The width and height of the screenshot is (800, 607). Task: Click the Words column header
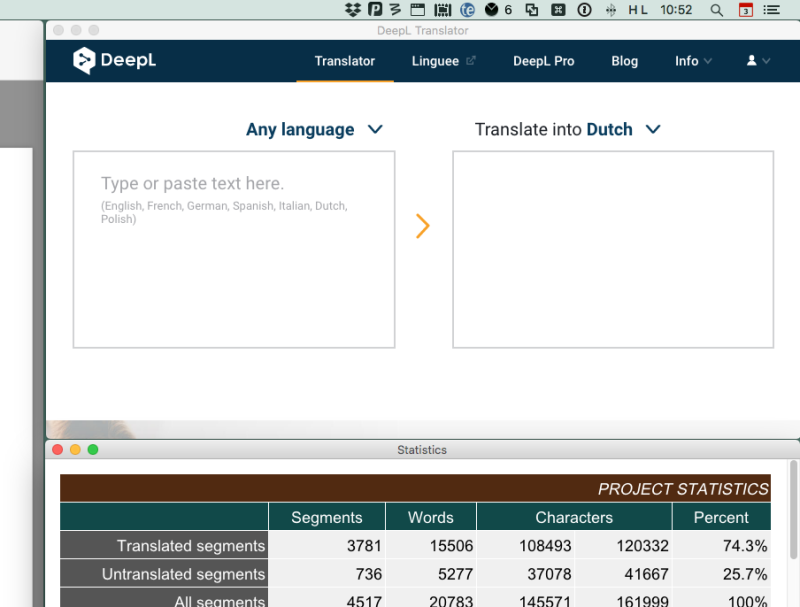pyautogui.click(x=431, y=517)
